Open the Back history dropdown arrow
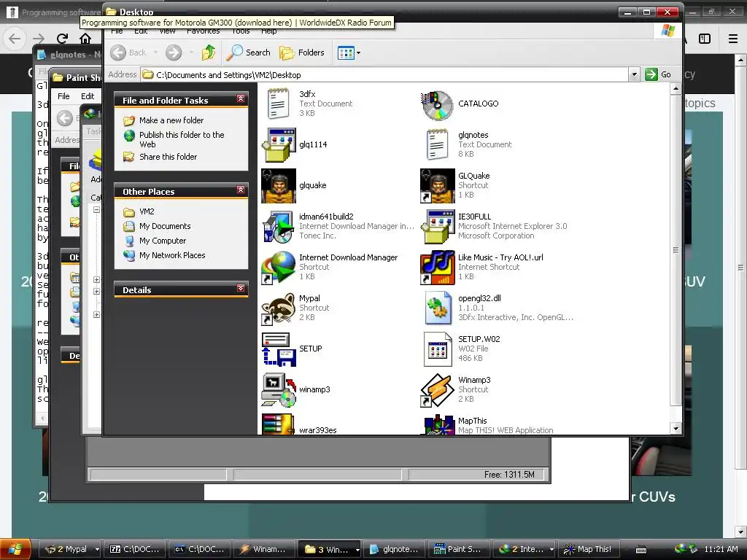Screen dimensions: 747x560 pos(155,52)
